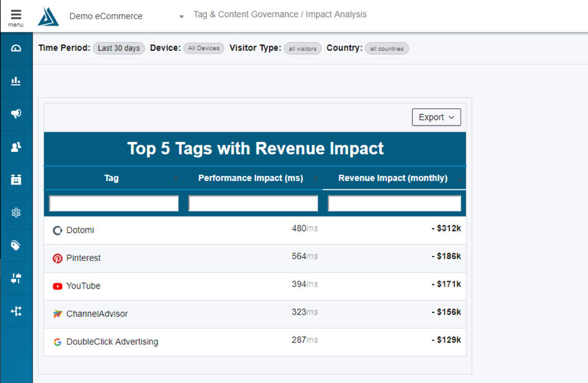Open the all countries filter chip
The width and height of the screenshot is (588, 383).
click(x=386, y=48)
